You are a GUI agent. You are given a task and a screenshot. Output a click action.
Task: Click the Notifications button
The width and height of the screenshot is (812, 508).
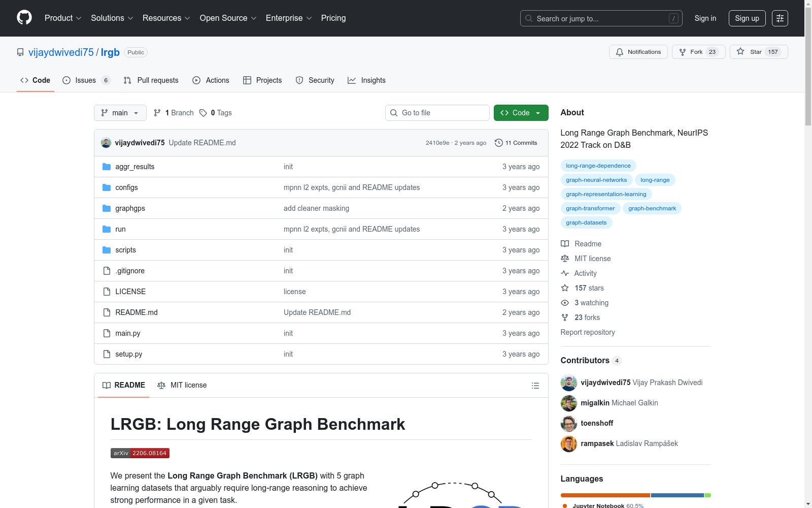638,52
